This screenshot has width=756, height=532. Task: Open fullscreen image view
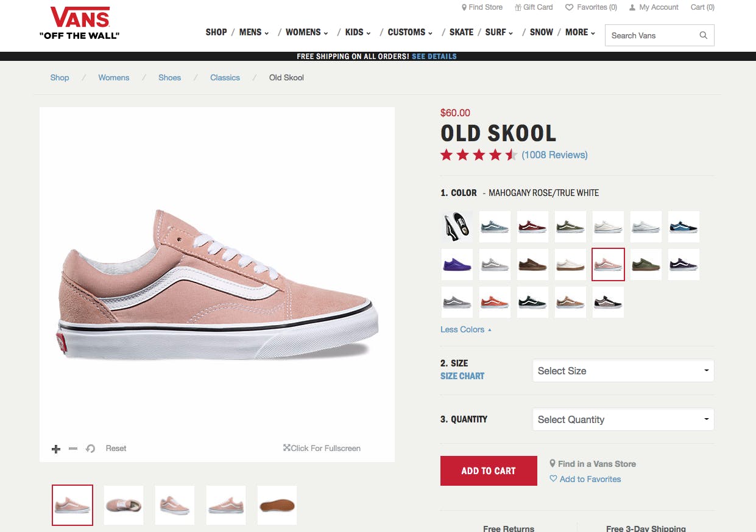322,448
